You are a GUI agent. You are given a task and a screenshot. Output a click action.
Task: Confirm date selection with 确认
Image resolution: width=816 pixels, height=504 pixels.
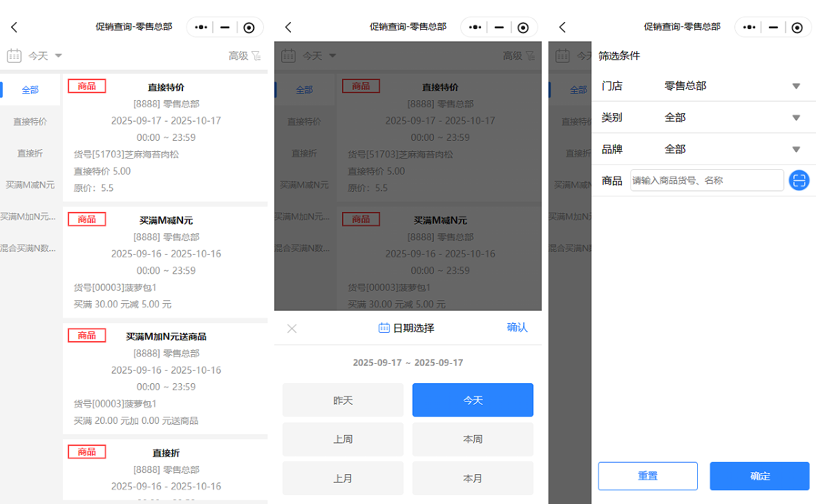pos(517,327)
